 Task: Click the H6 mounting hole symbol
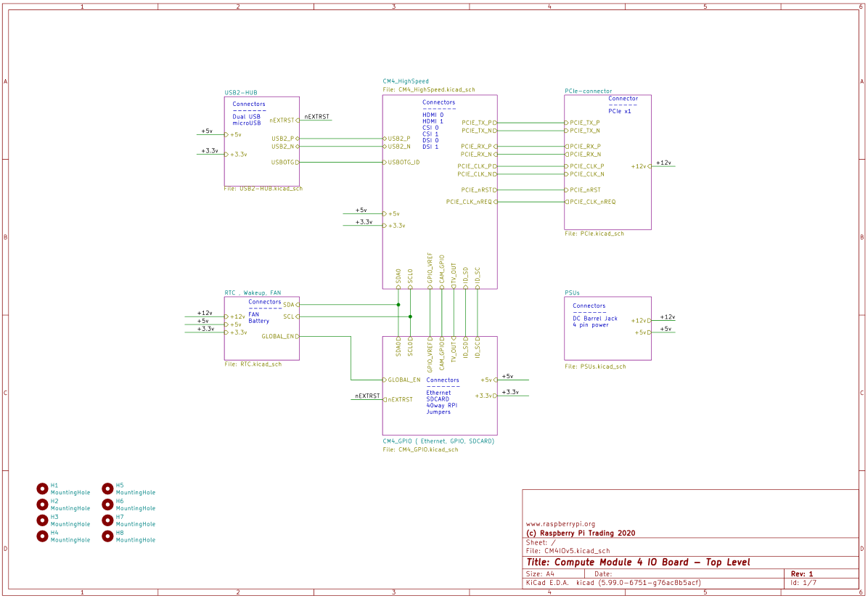pyautogui.click(x=107, y=504)
